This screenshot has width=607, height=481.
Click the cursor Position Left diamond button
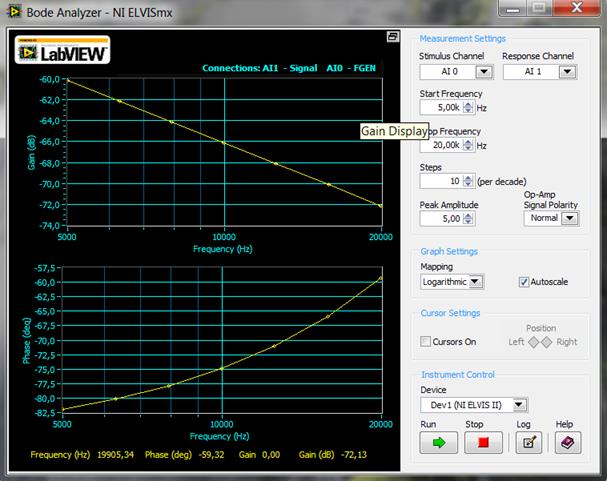point(533,342)
